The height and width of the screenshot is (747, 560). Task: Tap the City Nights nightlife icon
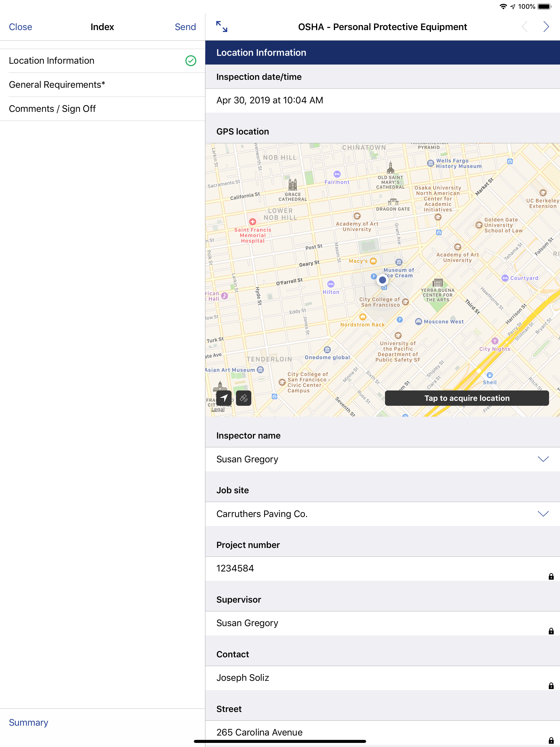(495, 341)
